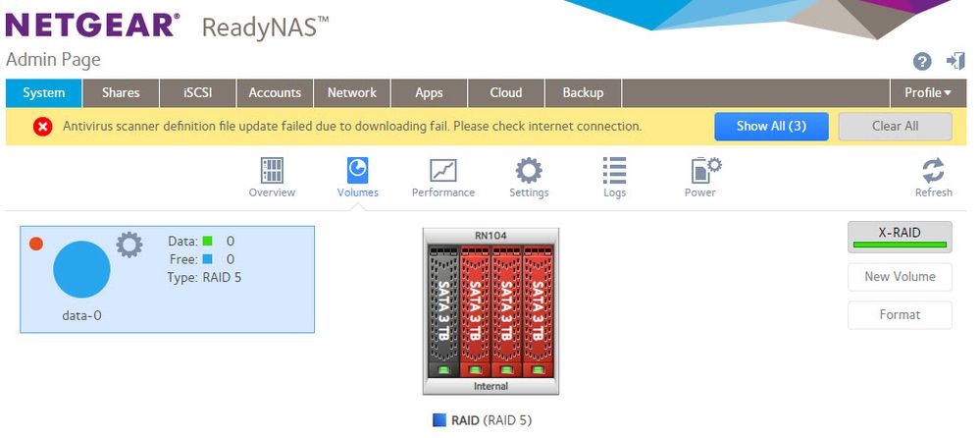Viewport: 980px width, 438px height.
Task: Open the Backup tab
Action: [x=583, y=93]
